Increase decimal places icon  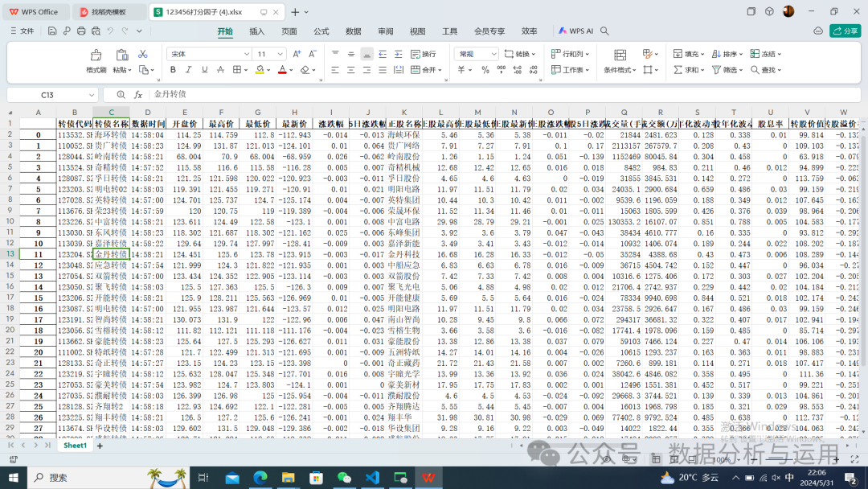pos(517,70)
